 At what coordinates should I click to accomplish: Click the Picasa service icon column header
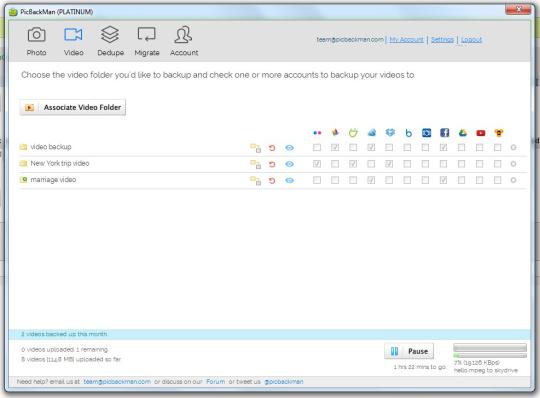335,133
